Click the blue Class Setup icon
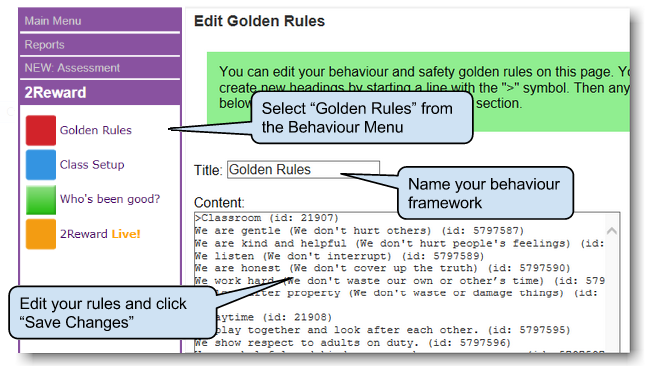The width and height of the screenshot is (650, 366). [41, 165]
